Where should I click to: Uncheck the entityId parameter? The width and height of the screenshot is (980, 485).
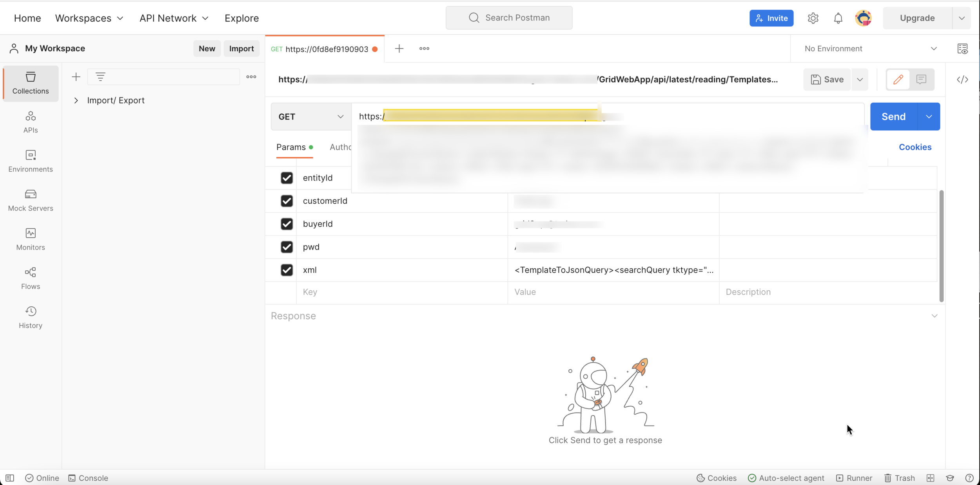[287, 178]
